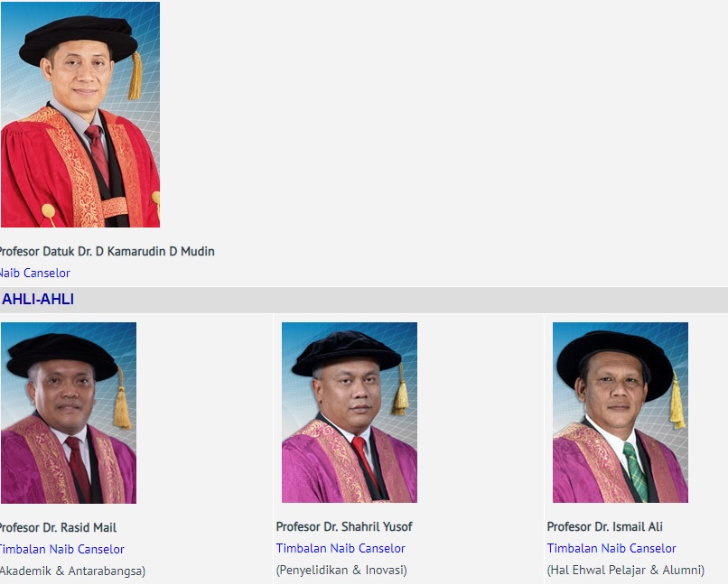
Task: Follow Timbalan Naib Canselor link under Ismail Ali
Action: click(x=611, y=548)
